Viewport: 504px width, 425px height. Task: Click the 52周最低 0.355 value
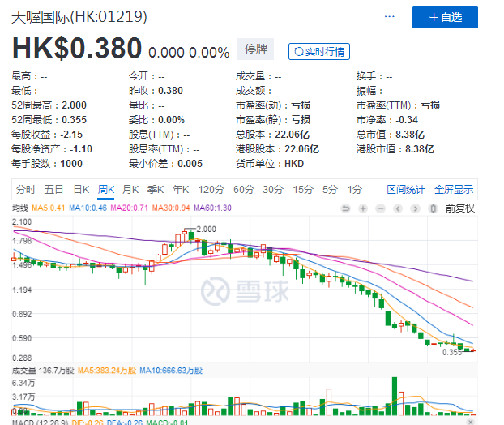coord(74,120)
